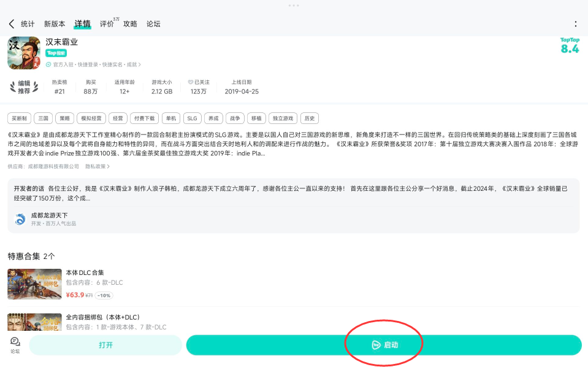Screen dimensions: 588x367
Task: Select the 详情 tab
Action: [82, 24]
